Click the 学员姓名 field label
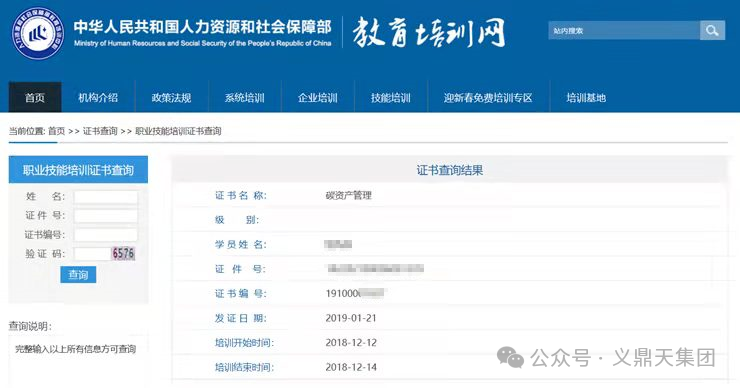Viewport: 740px width, 388px height. pyautogui.click(x=241, y=245)
